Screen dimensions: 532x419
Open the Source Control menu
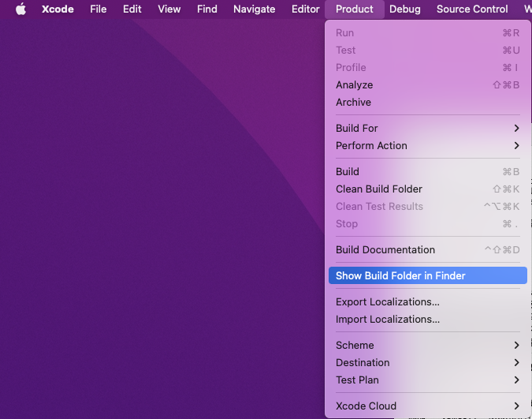pyautogui.click(x=472, y=9)
